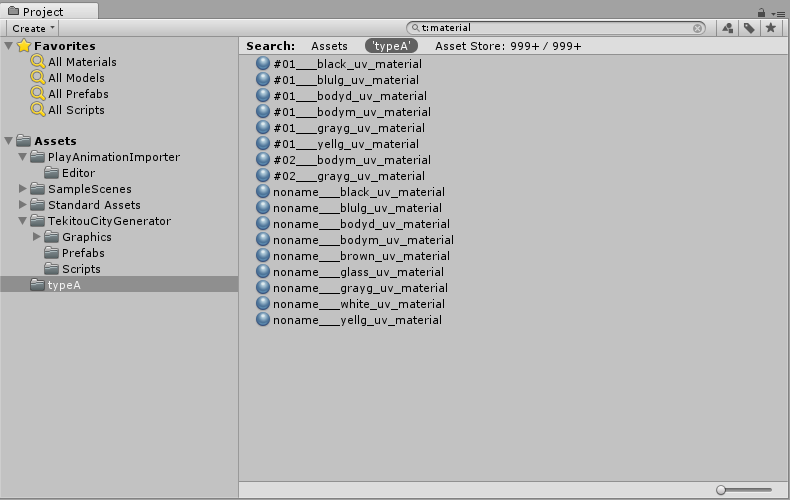Select noname___blulg_uv_material
Screen dimensions: 790x500
coord(357,208)
